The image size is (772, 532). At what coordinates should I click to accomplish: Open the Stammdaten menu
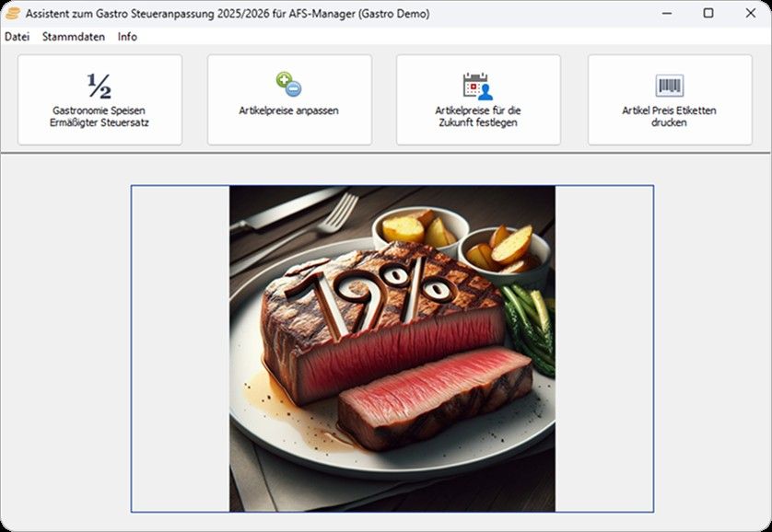pyautogui.click(x=74, y=37)
